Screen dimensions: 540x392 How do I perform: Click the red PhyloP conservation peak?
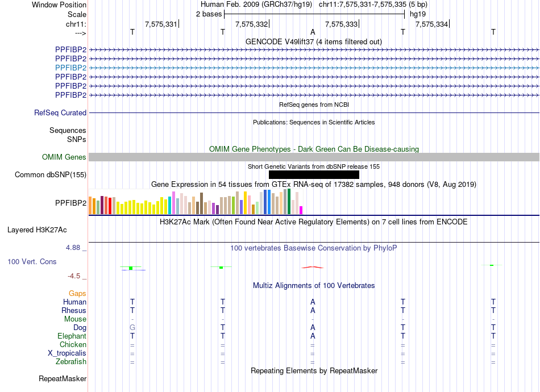click(x=313, y=267)
